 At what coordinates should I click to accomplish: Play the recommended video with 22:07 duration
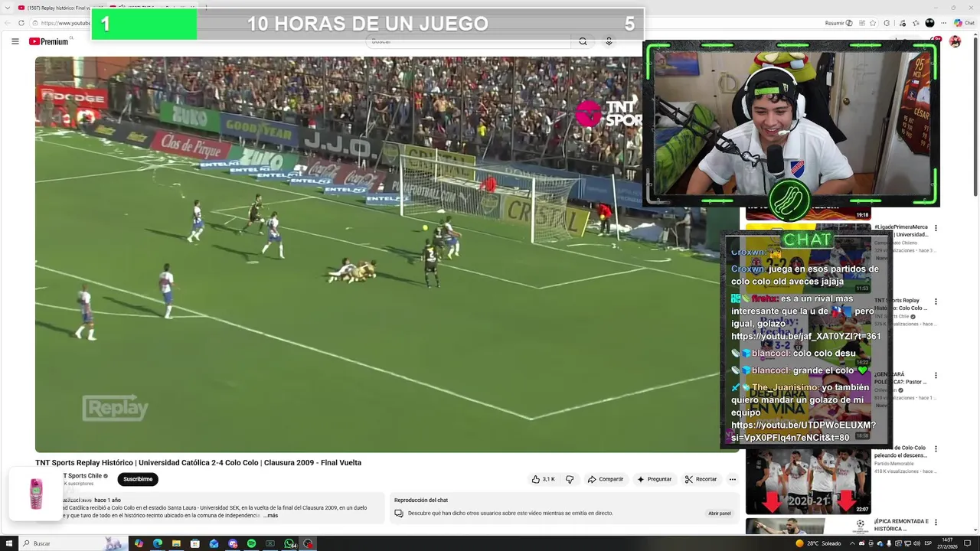click(x=808, y=480)
